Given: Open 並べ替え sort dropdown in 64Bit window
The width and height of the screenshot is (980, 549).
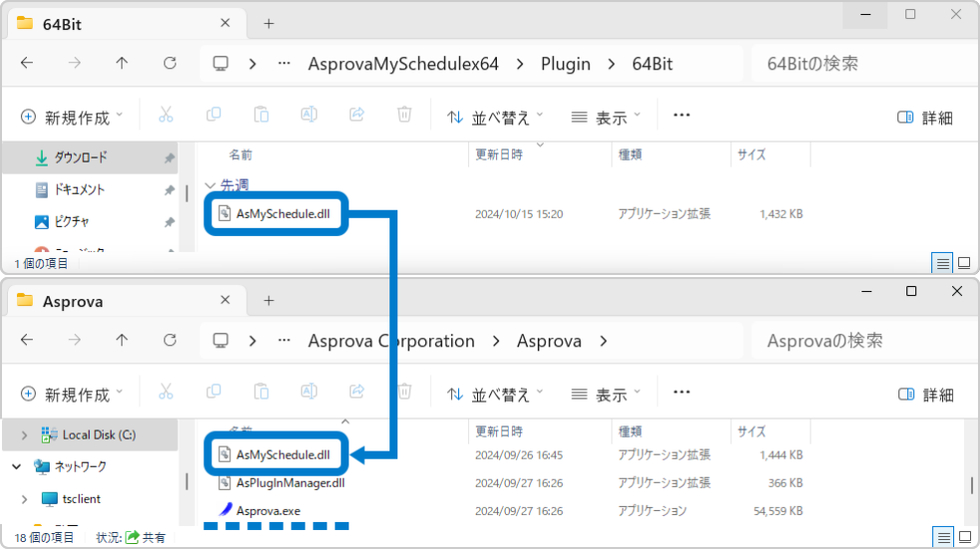Looking at the screenshot, I should click(495, 117).
